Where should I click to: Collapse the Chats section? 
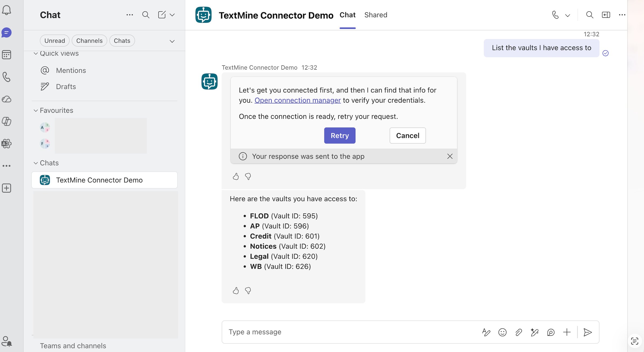coord(36,163)
